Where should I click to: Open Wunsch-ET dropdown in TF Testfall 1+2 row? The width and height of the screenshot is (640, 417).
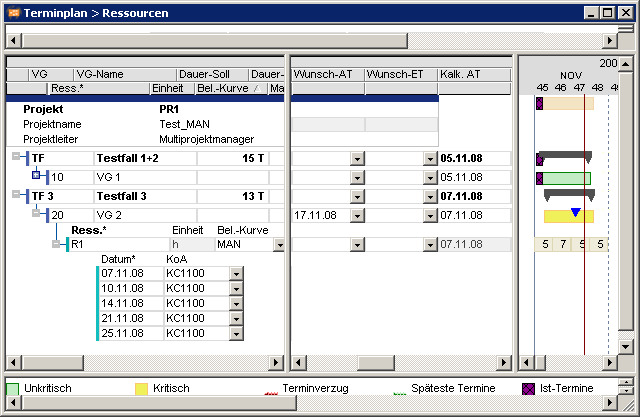[x=430, y=159]
